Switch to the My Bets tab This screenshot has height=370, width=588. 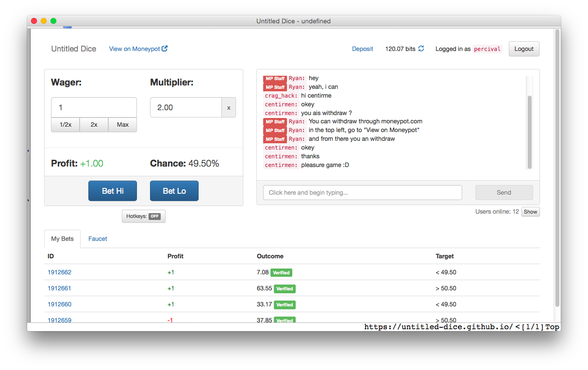[x=63, y=239]
